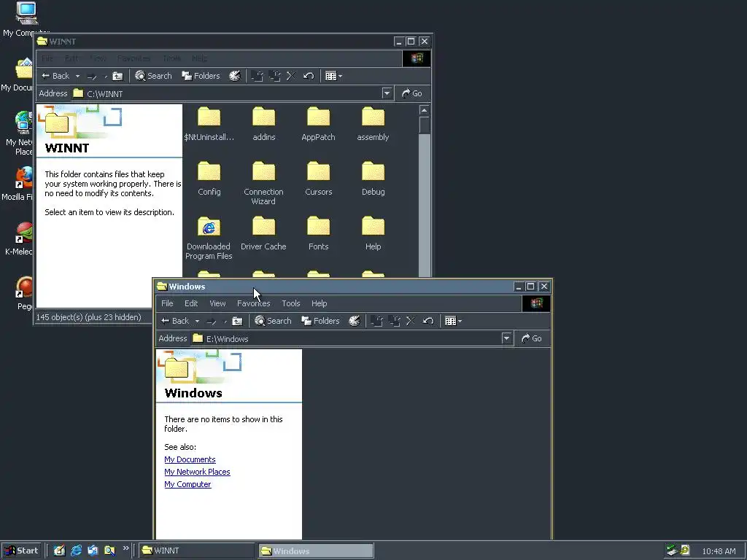Click Undo icon in Windows window toolbar

(x=427, y=321)
